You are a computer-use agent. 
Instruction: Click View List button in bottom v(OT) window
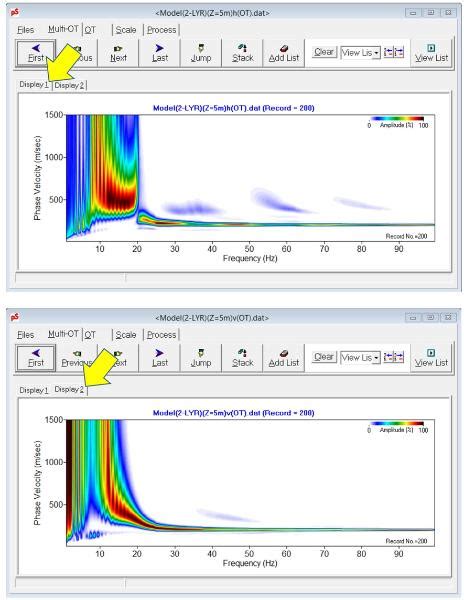click(x=431, y=358)
